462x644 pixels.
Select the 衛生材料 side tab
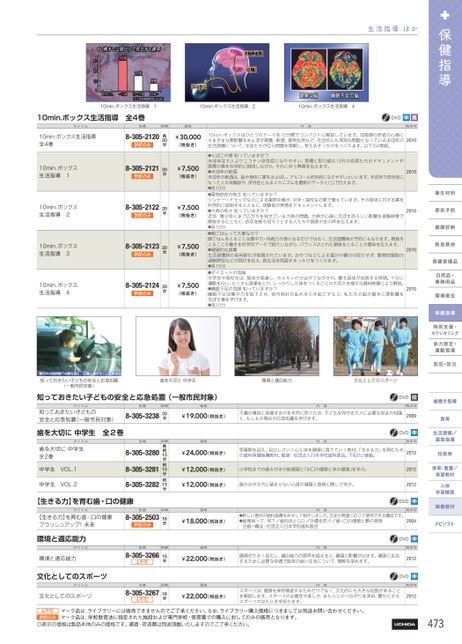coord(445,193)
